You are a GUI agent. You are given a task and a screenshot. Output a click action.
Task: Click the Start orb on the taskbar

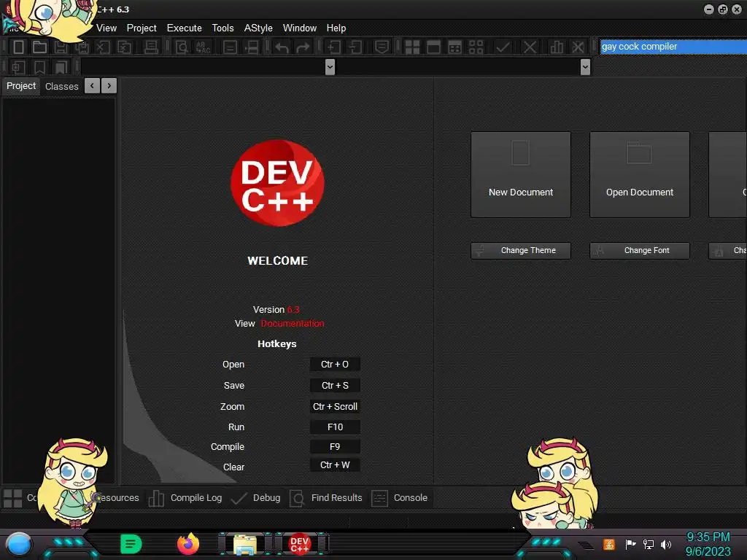tap(19, 544)
